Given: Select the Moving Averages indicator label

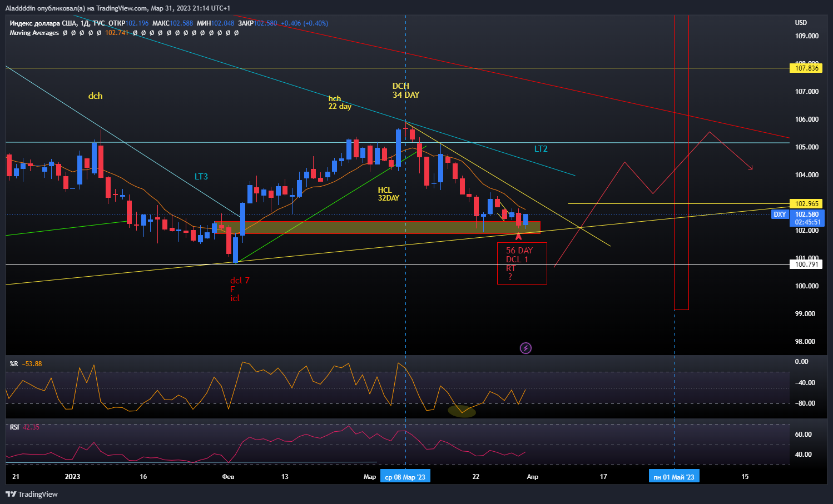Looking at the screenshot, I should (34, 33).
